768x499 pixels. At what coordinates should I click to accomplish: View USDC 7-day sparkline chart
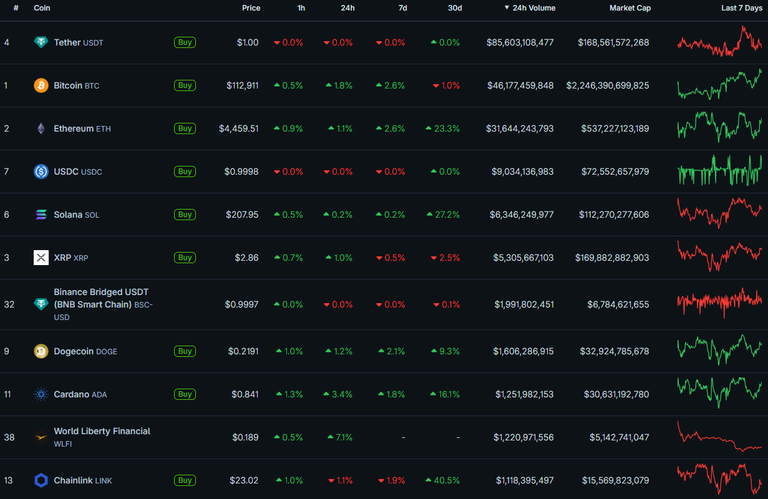[720, 170]
